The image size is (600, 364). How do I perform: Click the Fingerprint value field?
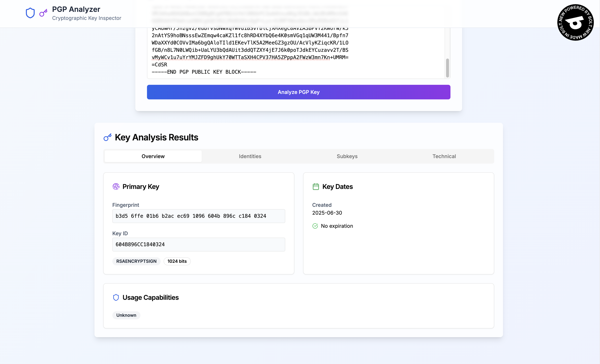coord(198,216)
